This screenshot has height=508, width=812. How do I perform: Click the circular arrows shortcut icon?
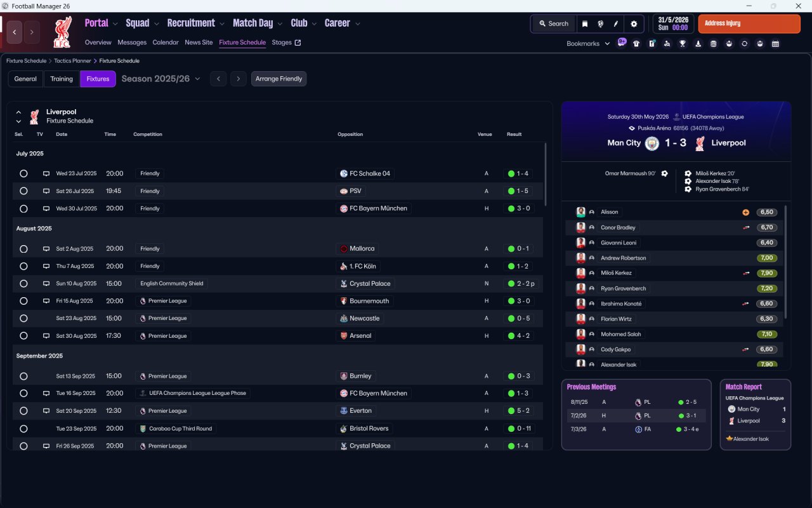pyautogui.click(x=744, y=44)
